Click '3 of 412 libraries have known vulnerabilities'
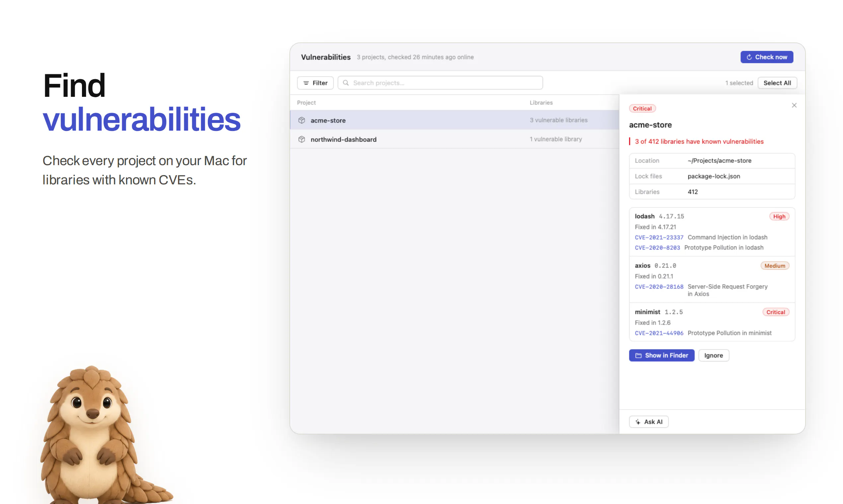The image size is (843, 504). [699, 141]
